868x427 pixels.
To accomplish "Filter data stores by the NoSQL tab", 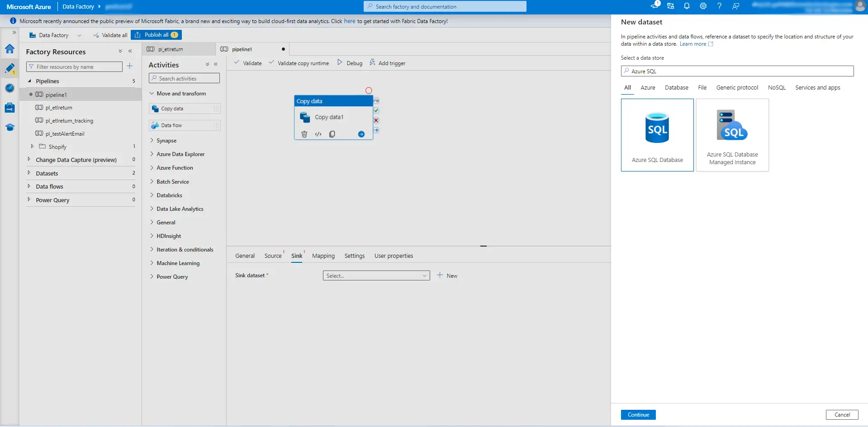I will tap(777, 88).
